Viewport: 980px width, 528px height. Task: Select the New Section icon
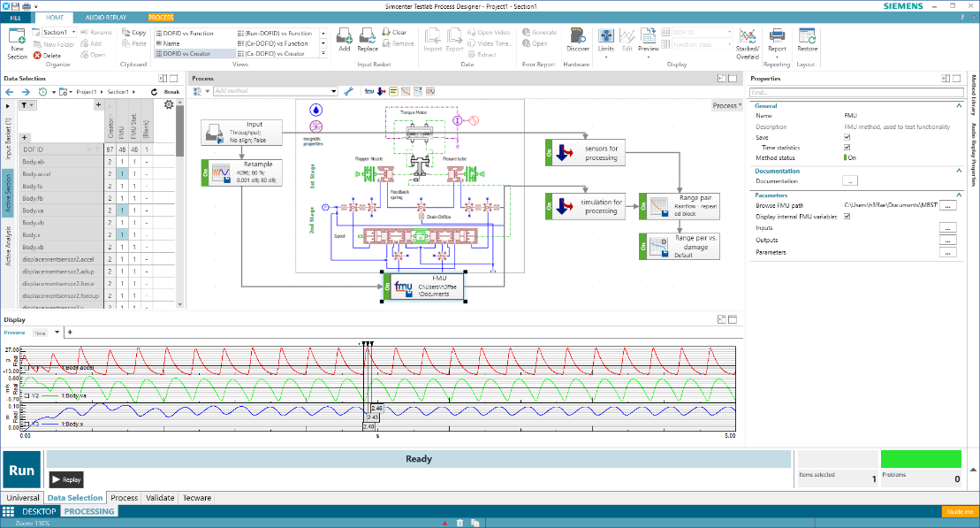pos(16,42)
